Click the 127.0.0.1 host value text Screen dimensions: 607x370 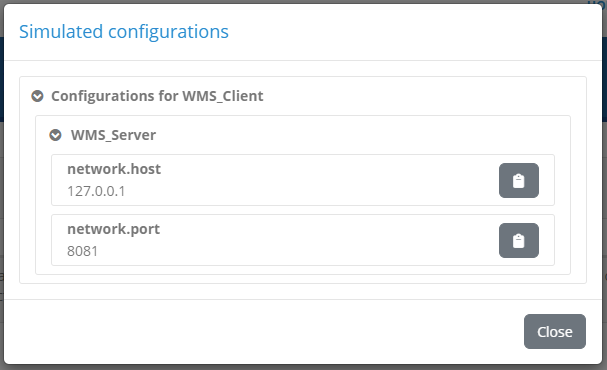coord(96,191)
